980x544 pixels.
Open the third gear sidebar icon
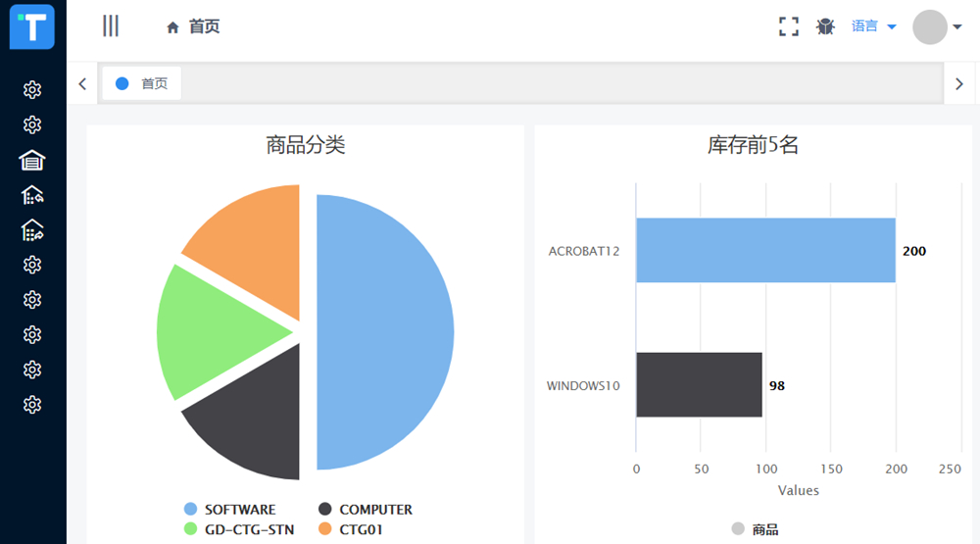click(x=32, y=265)
